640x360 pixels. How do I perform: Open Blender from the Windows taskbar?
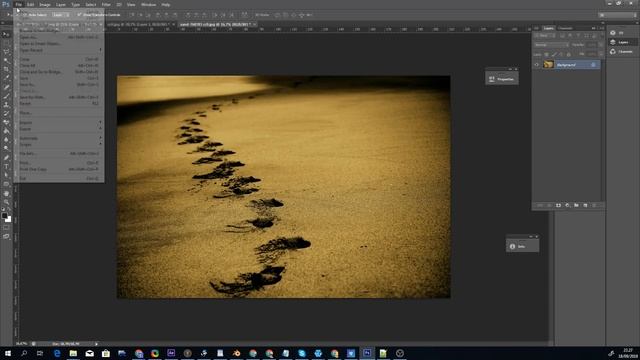click(x=236, y=353)
